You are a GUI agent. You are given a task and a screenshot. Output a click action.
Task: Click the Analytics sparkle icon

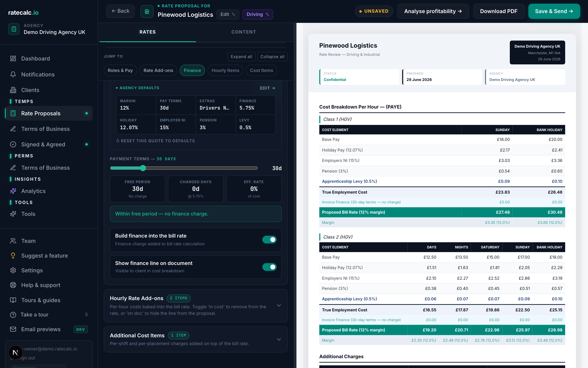(x=13, y=191)
